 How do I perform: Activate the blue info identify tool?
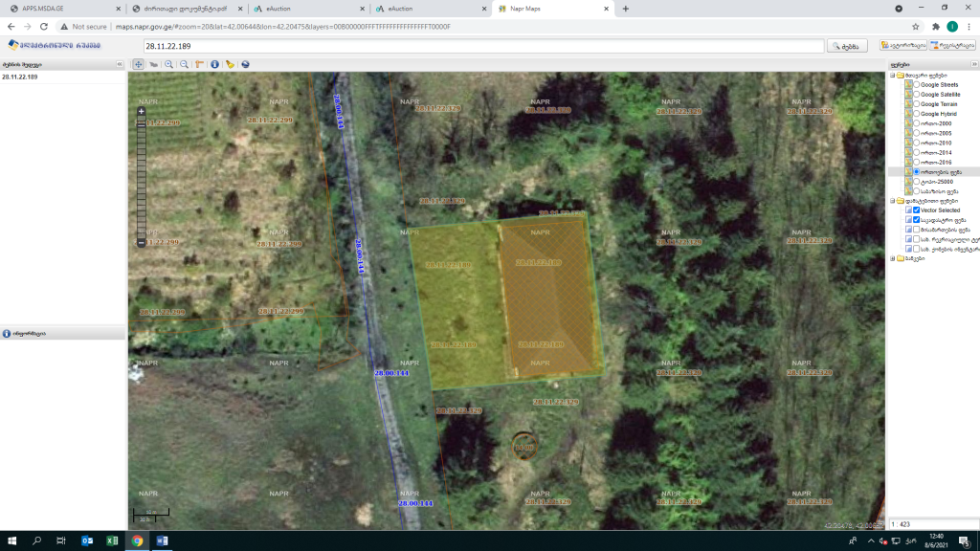[x=214, y=64]
